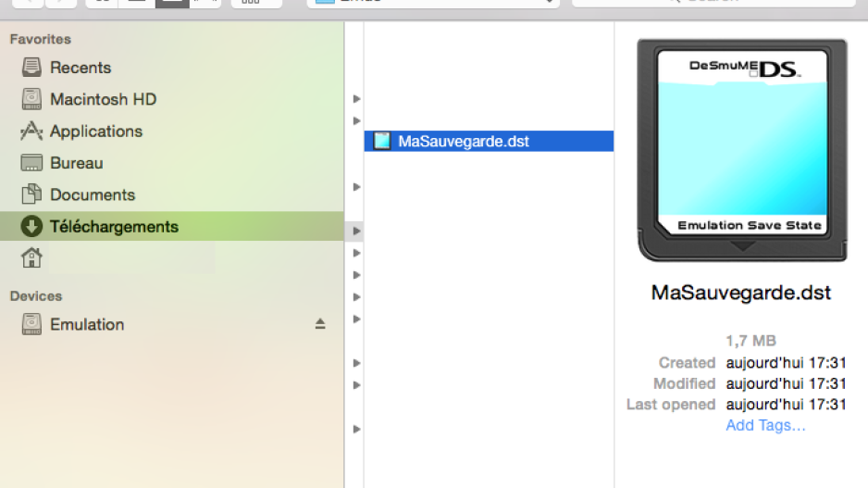Image resolution: width=868 pixels, height=488 pixels.
Task: Go to the Bureau desktop folder icon
Action: coord(31,163)
